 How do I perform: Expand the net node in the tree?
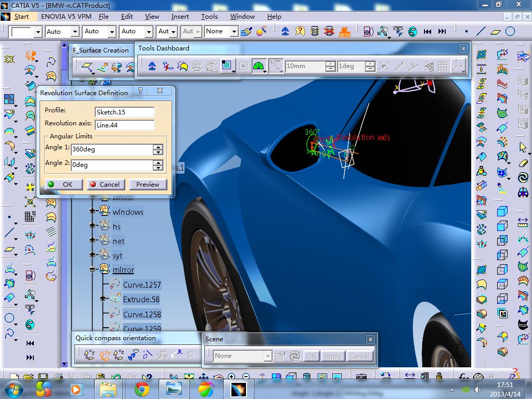click(x=92, y=240)
